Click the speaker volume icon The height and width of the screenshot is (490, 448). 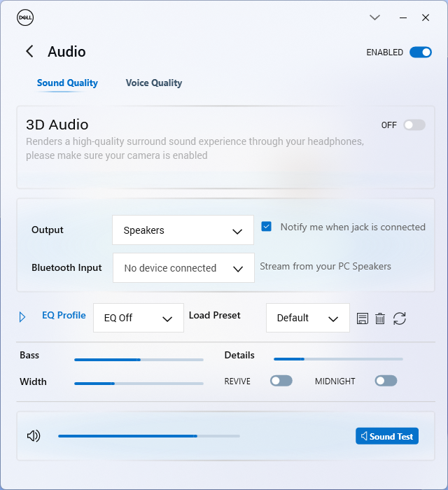34,436
